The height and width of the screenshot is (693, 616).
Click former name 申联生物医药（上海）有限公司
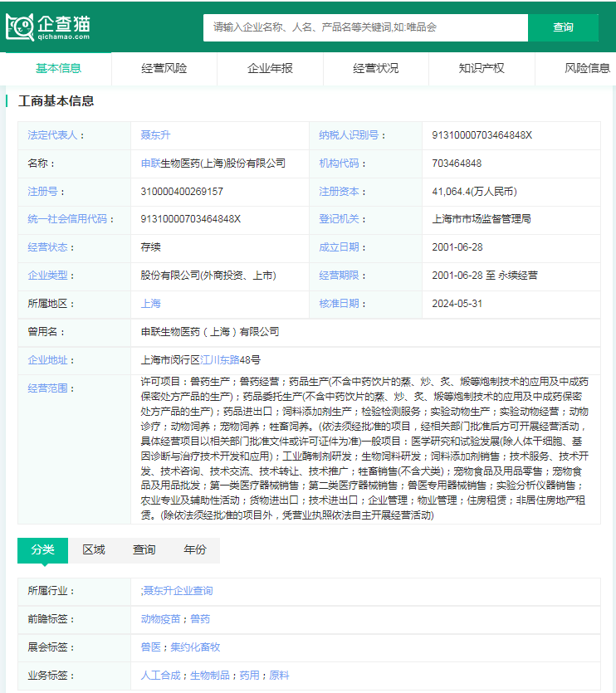pos(210,332)
